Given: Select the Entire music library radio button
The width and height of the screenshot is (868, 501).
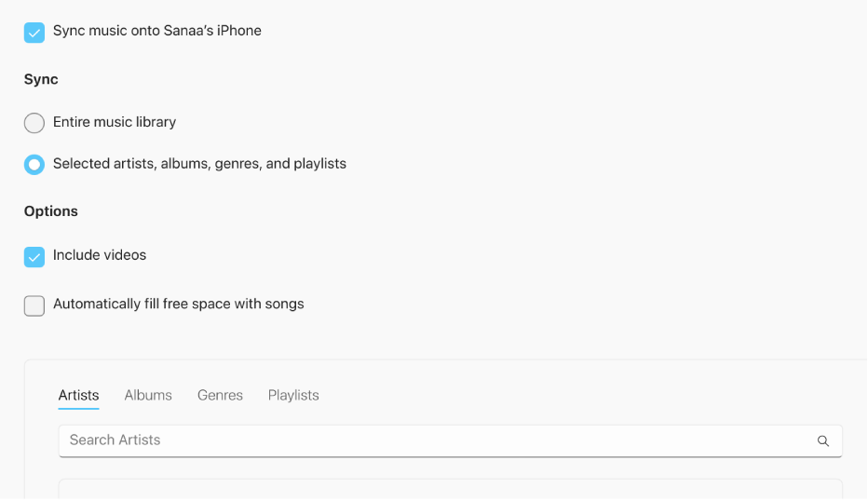Looking at the screenshot, I should tap(34, 123).
